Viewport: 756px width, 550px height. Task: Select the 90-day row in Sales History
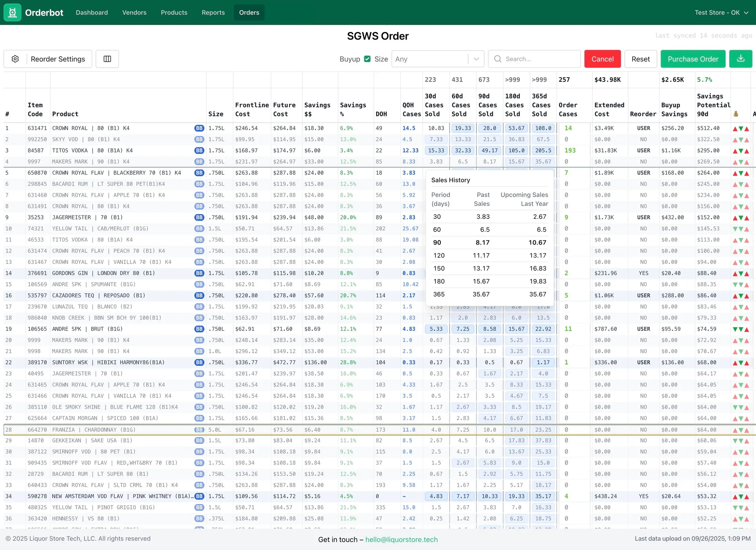(x=489, y=243)
